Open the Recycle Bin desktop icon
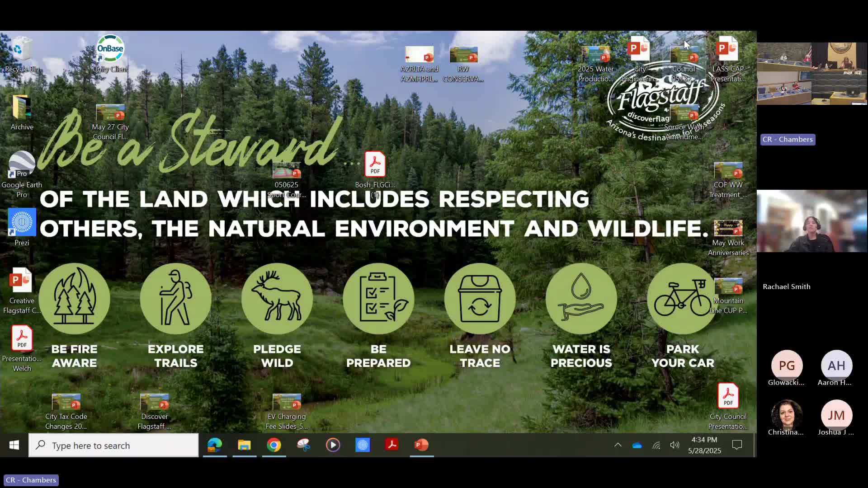Image resolution: width=868 pixels, height=488 pixels. click(x=21, y=54)
